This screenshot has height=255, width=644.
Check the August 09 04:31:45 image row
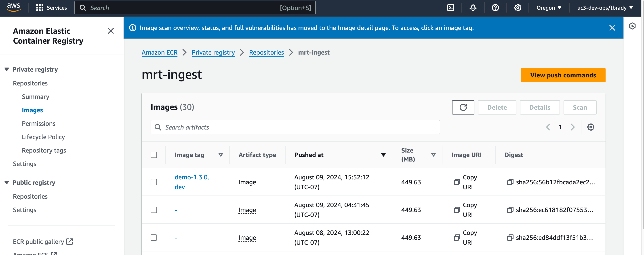point(154,210)
